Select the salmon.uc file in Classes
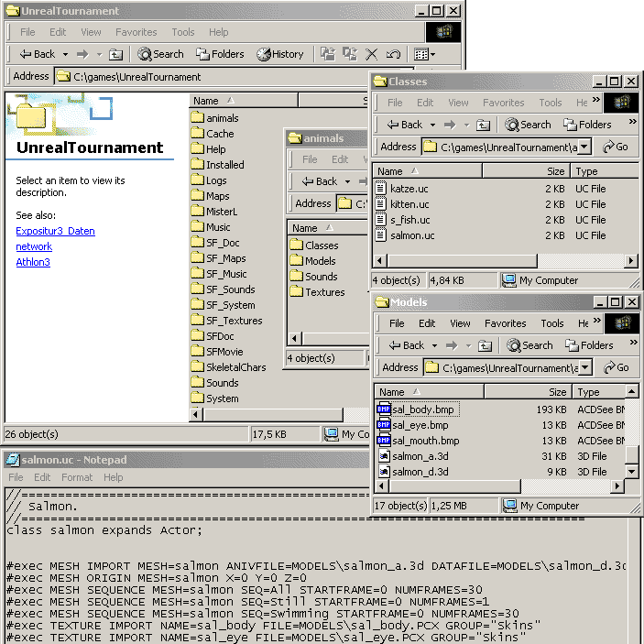 click(411, 235)
